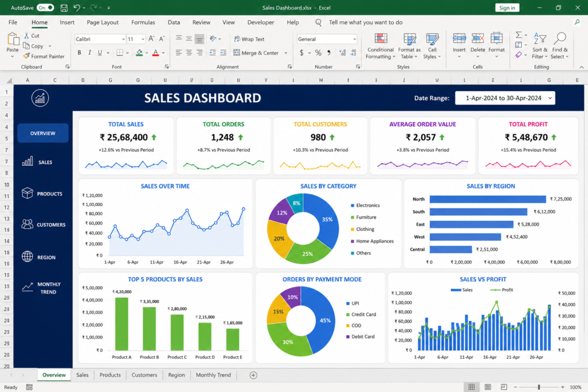Open Cell Styles gallery
The width and height of the screenshot is (588, 392).
tap(432, 46)
